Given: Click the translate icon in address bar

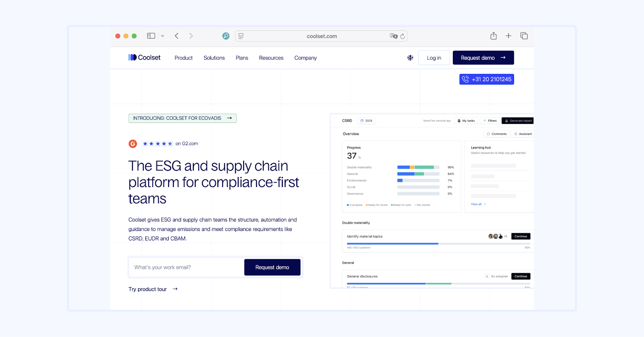Looking at the screenshot, I should (x=394, y=36).
